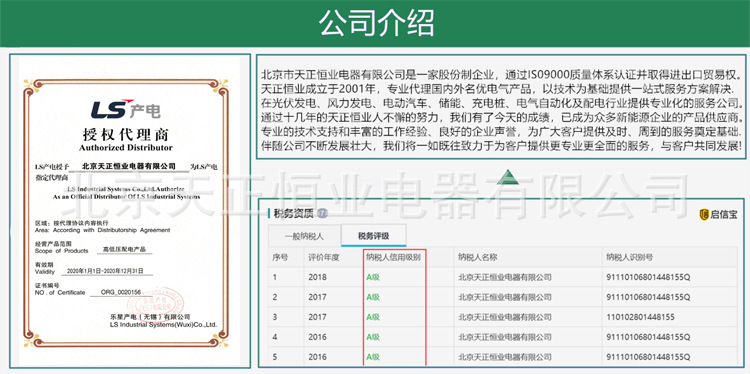Screen dimensions: 750x374
Task: Click the company name in row 5
Action: (505, 357)
